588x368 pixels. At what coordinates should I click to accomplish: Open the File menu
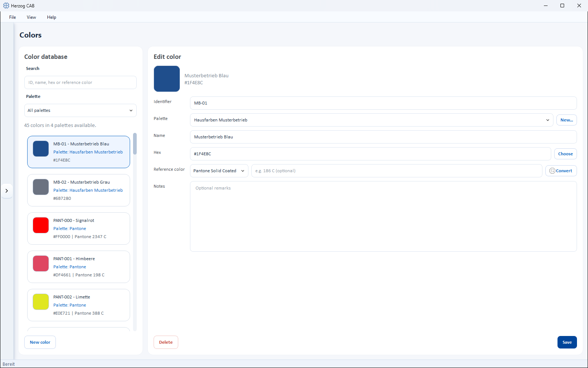pyautogui.click(x=12, y=17)
